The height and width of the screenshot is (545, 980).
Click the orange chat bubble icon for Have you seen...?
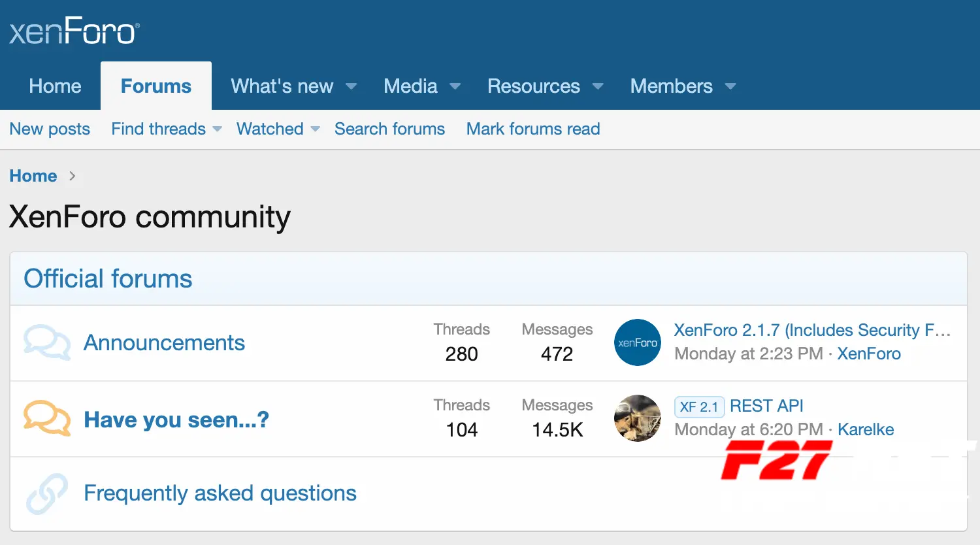click(47, 418)
